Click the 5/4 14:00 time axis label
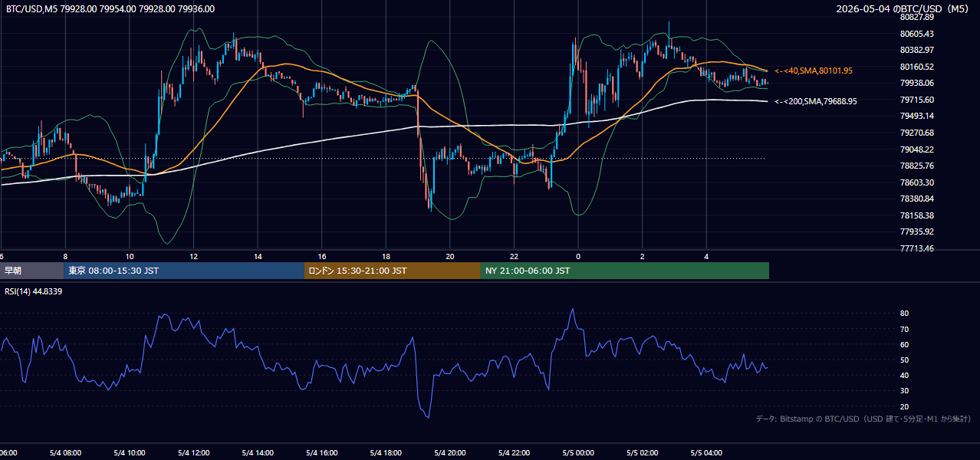This screenshot has height=460, width=980. [x=258, y=453]
